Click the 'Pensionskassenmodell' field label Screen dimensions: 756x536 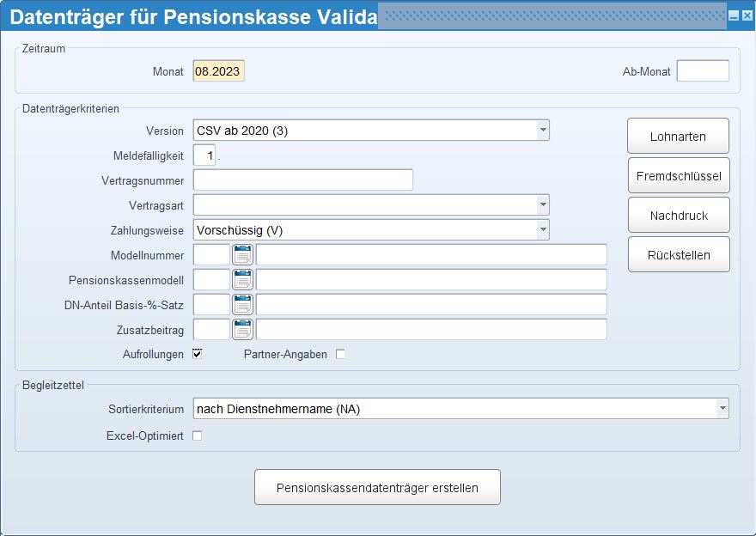click(x=126, y=281)
